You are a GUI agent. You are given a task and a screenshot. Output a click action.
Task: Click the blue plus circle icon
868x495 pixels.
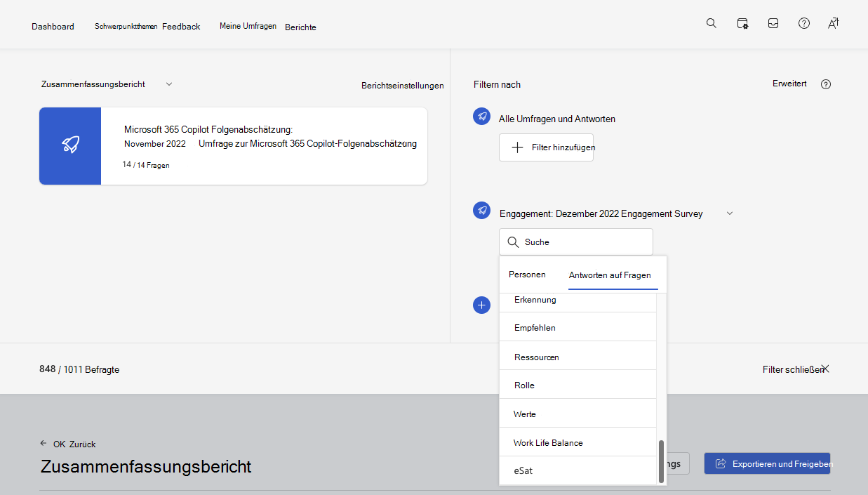(481, 305)
